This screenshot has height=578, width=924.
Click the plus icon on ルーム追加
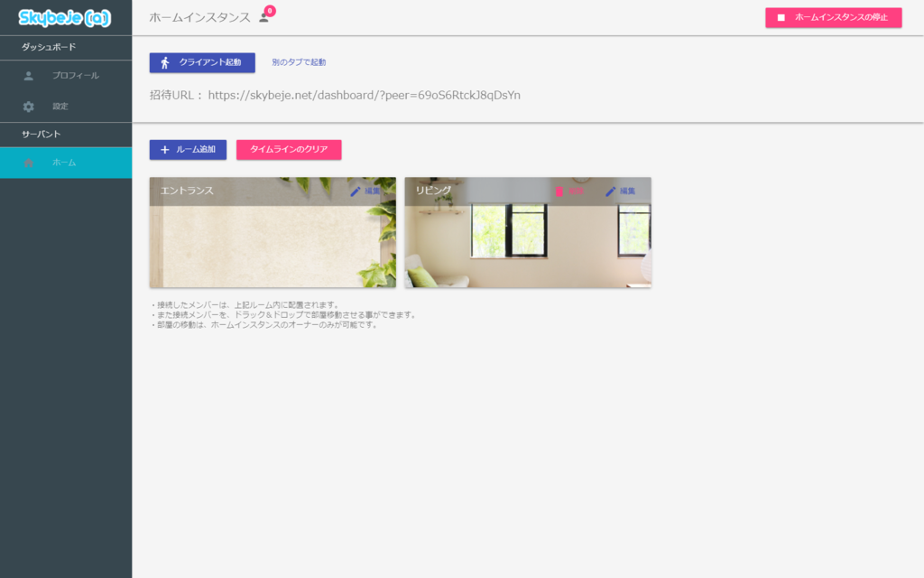(165, 150)
